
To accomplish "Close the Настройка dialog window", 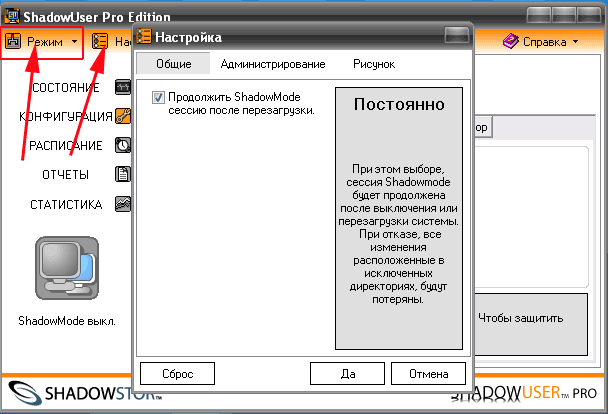I will click(457, 35).
